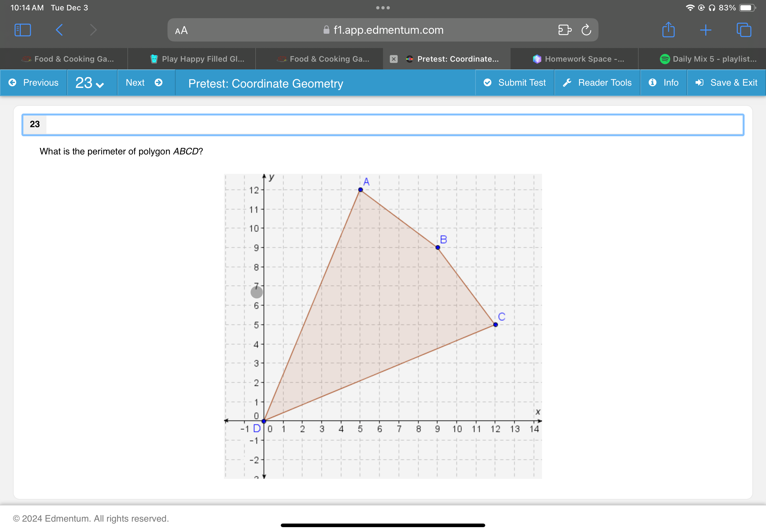Viewport: 766px width, 532px height.
Task: Switch to the first Food & Cooking Ga... tab
Action: 64,59
